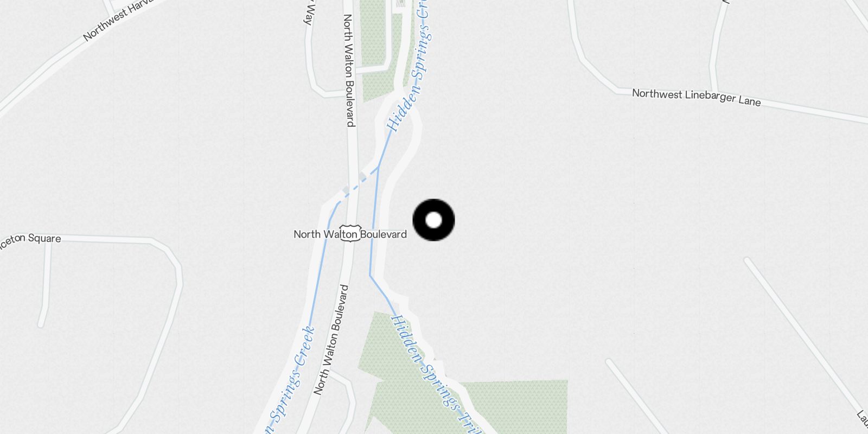Image resolution: width=868 pixels, height=434 pixels.
Task: Select the upper Hidden Springs Creek label
Action: pos(411,65)
